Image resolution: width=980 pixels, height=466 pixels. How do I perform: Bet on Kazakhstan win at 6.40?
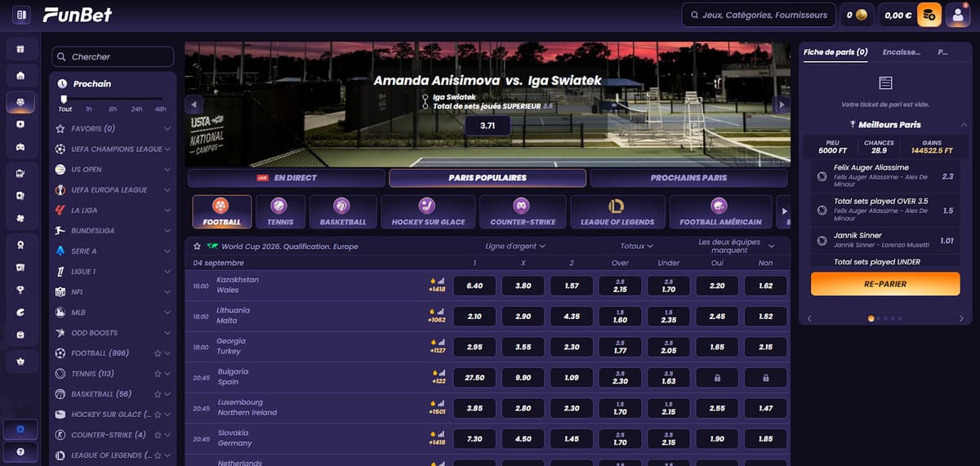(474, 286)
